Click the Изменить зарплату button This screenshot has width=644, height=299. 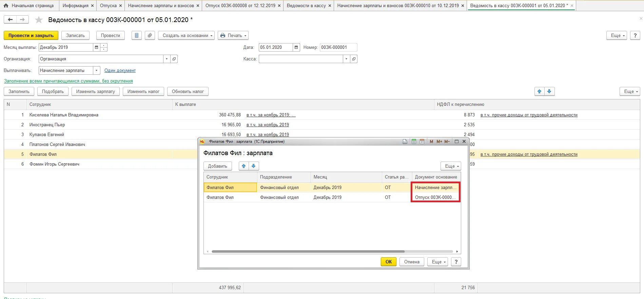[96, 91]
